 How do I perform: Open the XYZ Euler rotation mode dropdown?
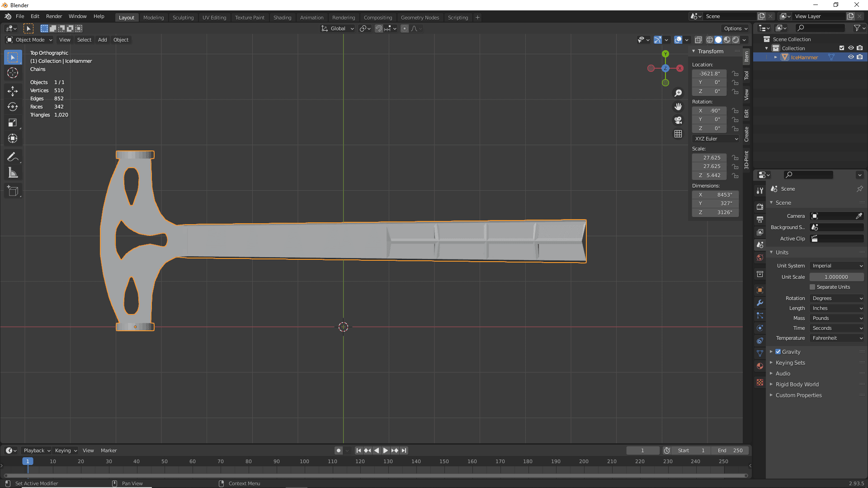716,139
